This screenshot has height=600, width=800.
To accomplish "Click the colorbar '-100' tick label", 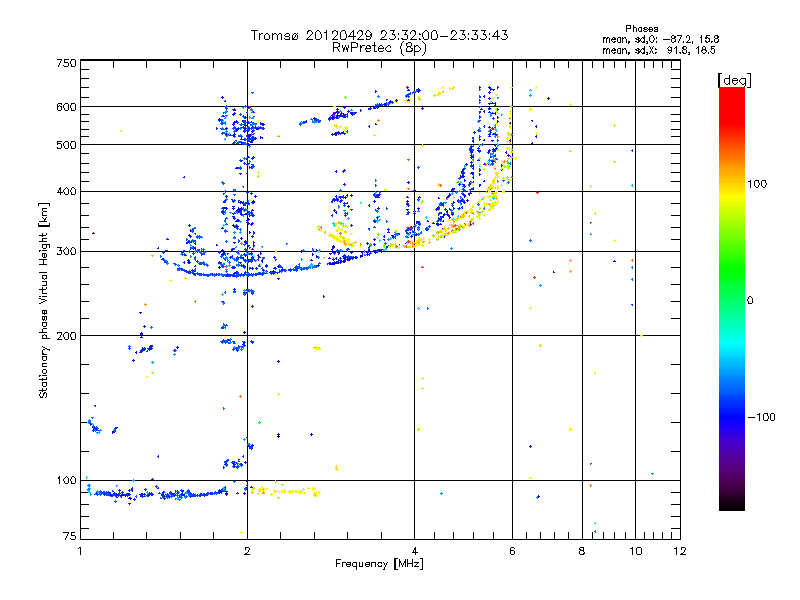I will [761, 417].
